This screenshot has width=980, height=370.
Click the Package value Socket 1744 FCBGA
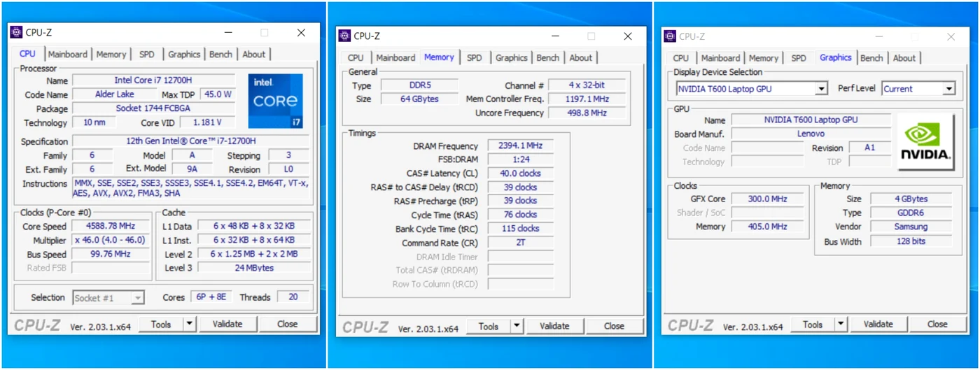pyautogui.click(x=155, y=108)
